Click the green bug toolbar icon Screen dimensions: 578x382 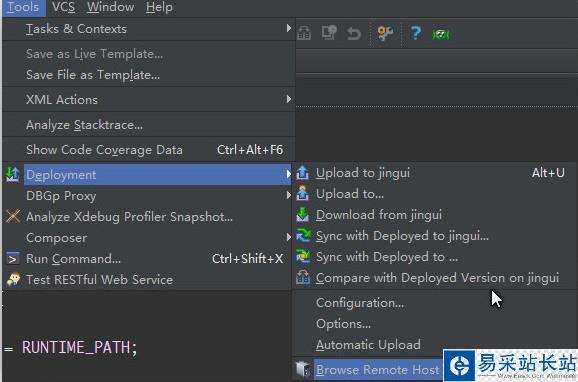click(441, 34)
